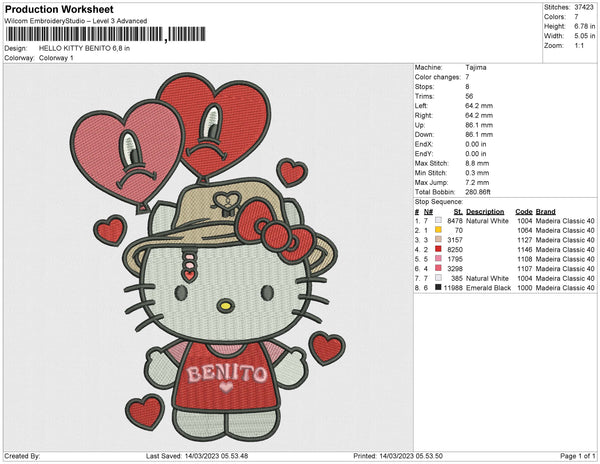
Task: Click the 'Production Worksheet' title
Action: pyautogui.click(x=59, y=9)
